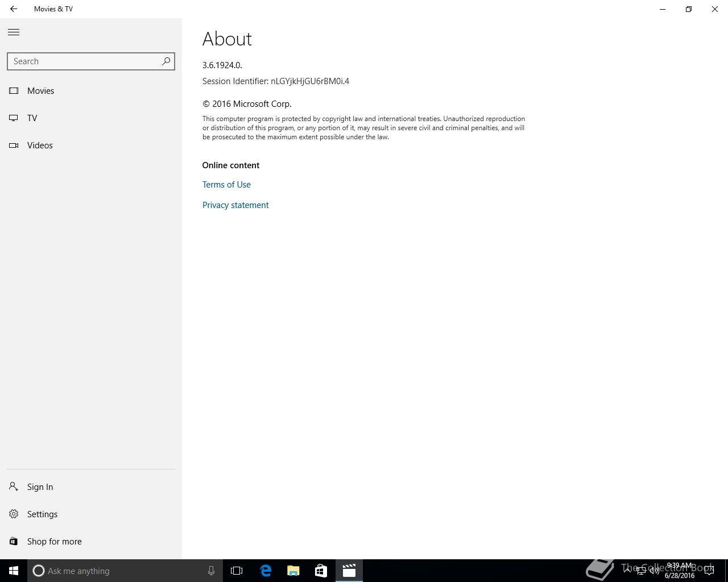Screen dimensions: 728x582
Task: Click the About heading
Action: point(227,39)
